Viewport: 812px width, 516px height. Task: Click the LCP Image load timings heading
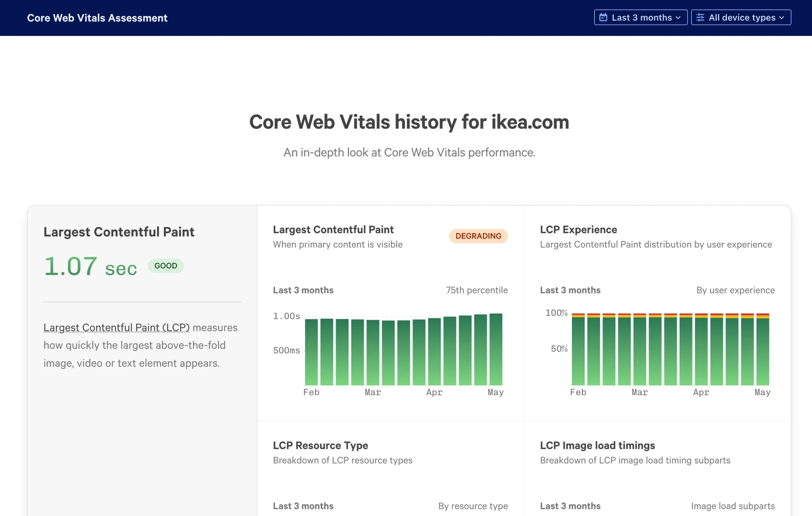(597, 445)
